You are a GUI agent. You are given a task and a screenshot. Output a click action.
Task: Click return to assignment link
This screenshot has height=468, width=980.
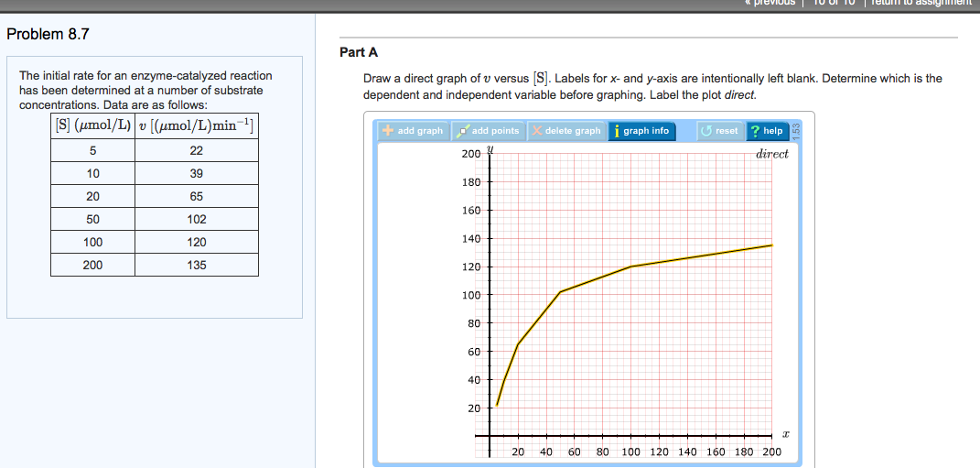coord(923,3)
